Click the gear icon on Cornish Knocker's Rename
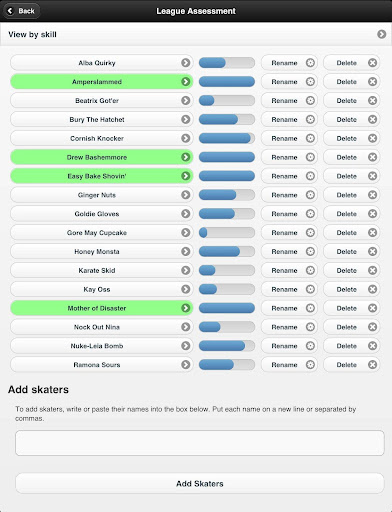Viewport: 392px width, 512px height. tap(310, 138)
